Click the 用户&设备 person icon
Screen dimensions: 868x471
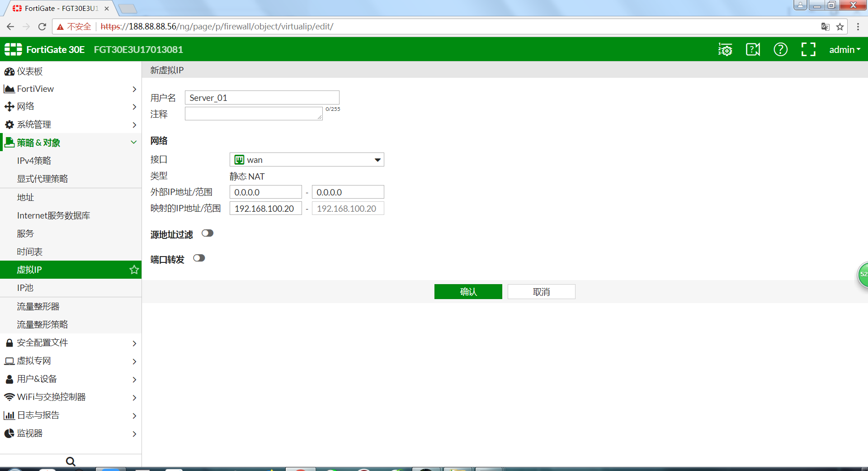coord(9,379)
